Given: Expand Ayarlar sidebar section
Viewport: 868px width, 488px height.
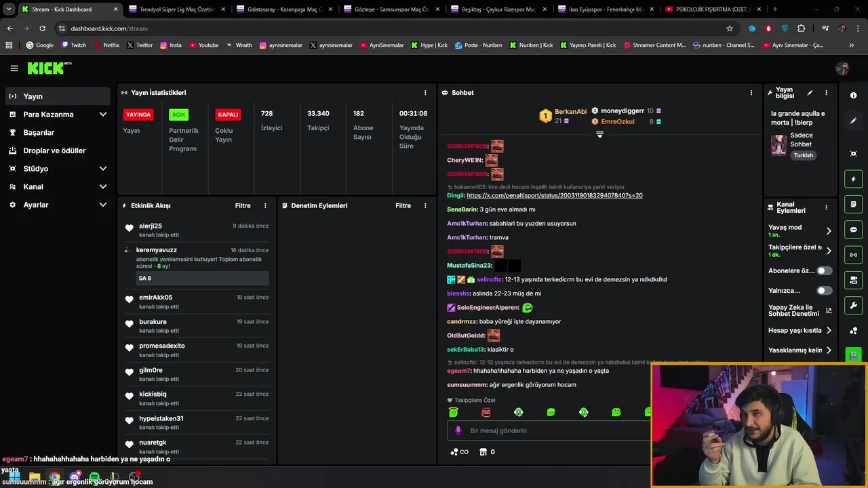Looking at the screenshot, I should coord(58,205).
